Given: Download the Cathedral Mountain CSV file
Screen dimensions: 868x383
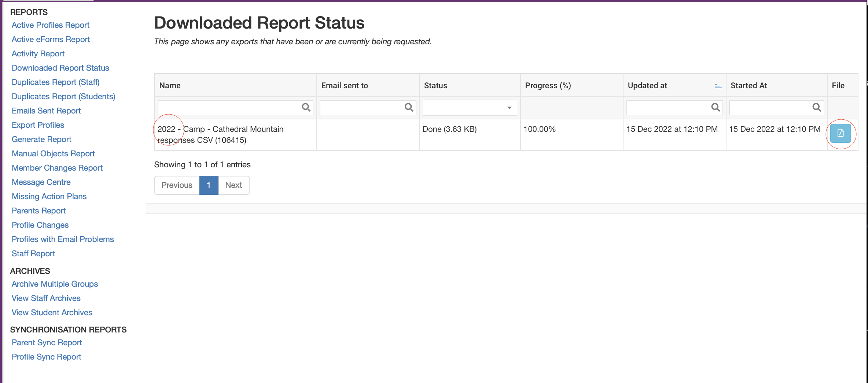Looking at the screenshot, I should 840,133.
